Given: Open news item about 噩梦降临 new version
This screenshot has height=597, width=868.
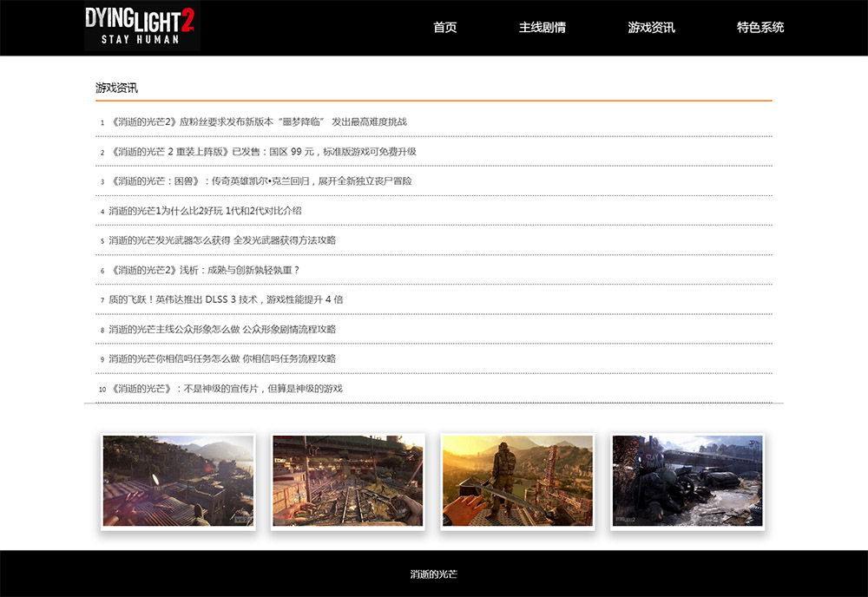Looking at the screenshot, I should click(x=259, y=121).
